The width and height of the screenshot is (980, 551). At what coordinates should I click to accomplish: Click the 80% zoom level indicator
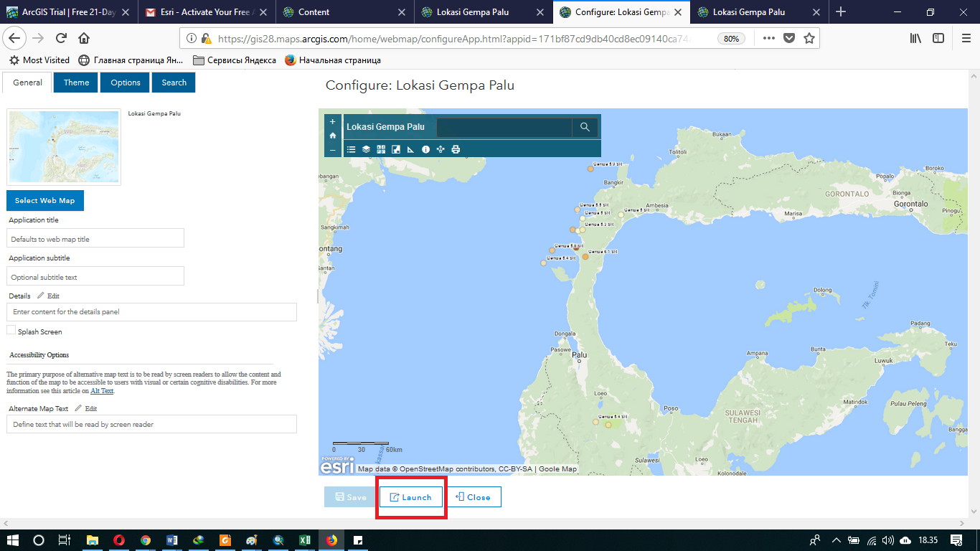click(x=731, y=39)
